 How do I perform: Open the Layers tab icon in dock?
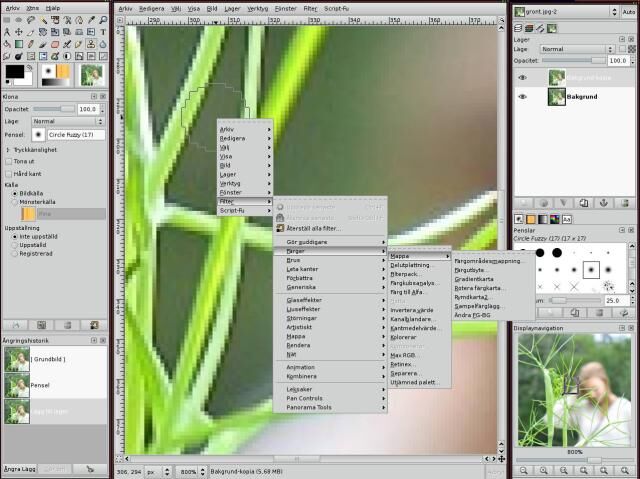tap(520, 30)
